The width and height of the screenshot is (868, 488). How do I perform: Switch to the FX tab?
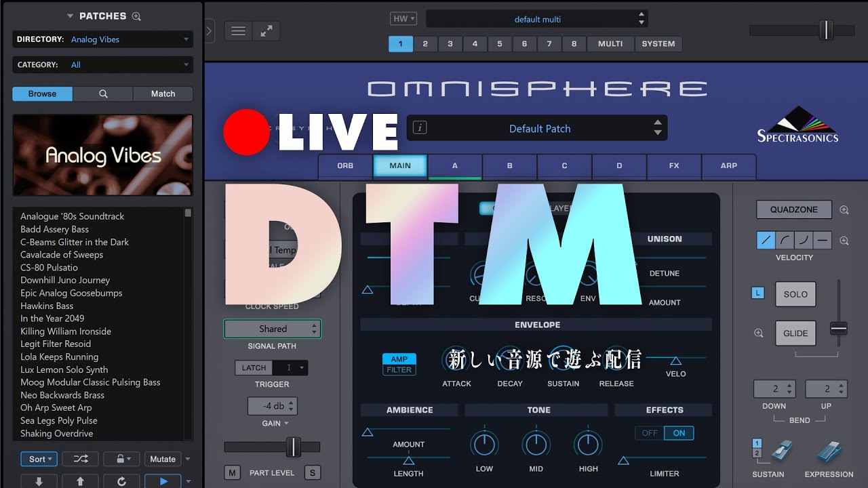[674, 166]
